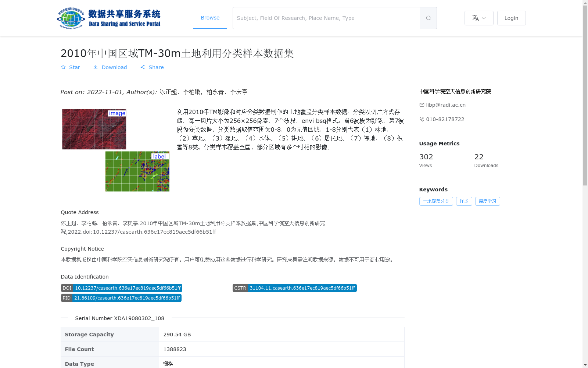Click the Quote Address citation text
588x368 pixels.
pyautogui.click(x=193, y=227)
